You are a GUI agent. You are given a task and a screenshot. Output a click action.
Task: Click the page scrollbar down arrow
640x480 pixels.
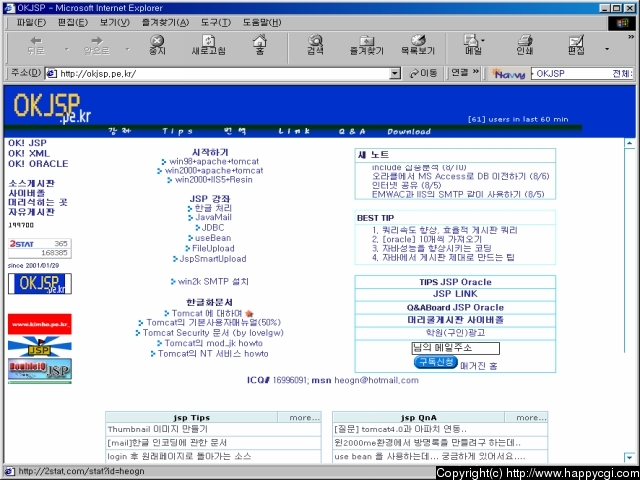point(629,458)
